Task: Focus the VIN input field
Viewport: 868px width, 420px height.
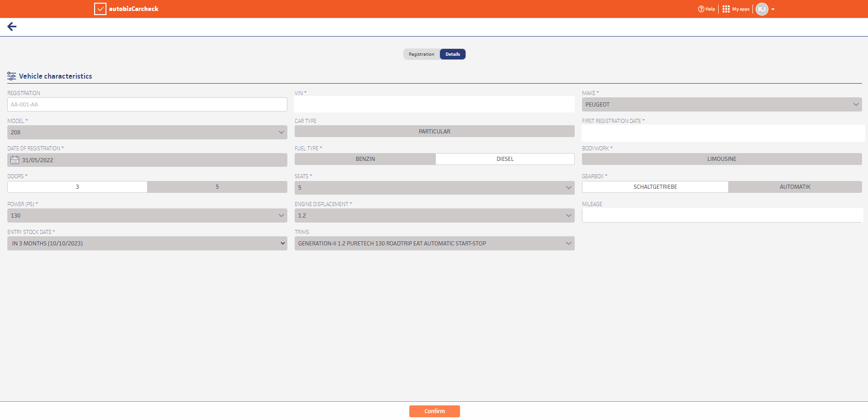Action: click(x=434, y=105)
